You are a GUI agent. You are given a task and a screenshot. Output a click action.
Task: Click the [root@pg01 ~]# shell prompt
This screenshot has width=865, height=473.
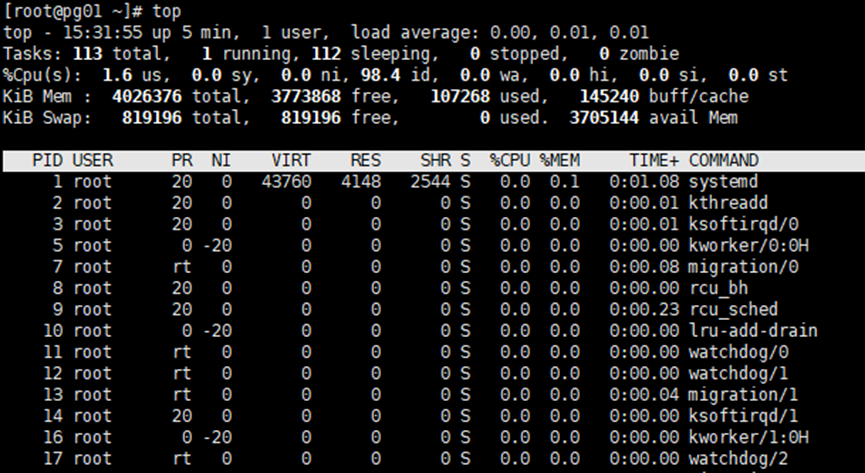(73, 11)
